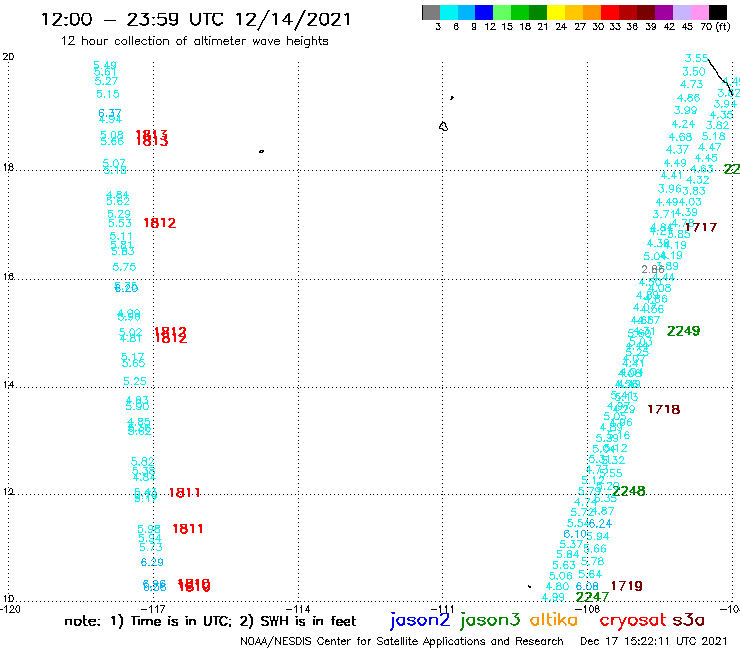Click the '-108' longitude axis label
The image size is (740, 650).
tap(588, 609)
